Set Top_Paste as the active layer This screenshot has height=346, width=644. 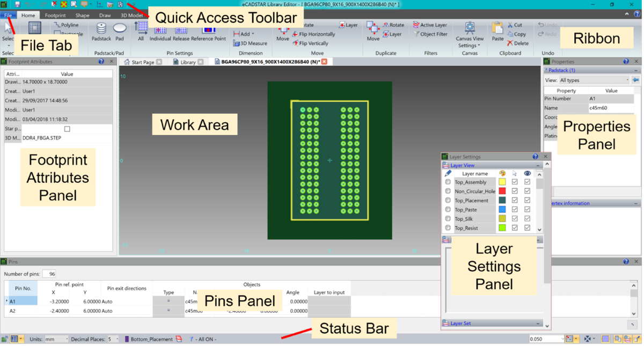tap(448, 210)
